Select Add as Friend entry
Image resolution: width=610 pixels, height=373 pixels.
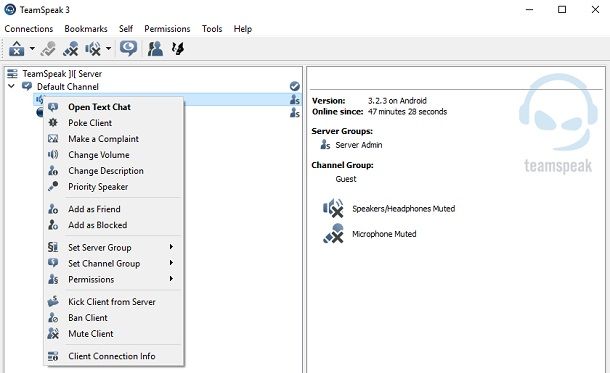pyautogui.click(x=114, y=209)
